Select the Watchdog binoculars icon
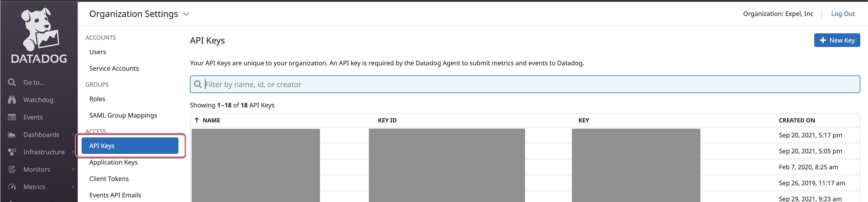 (x=12, y=100)
